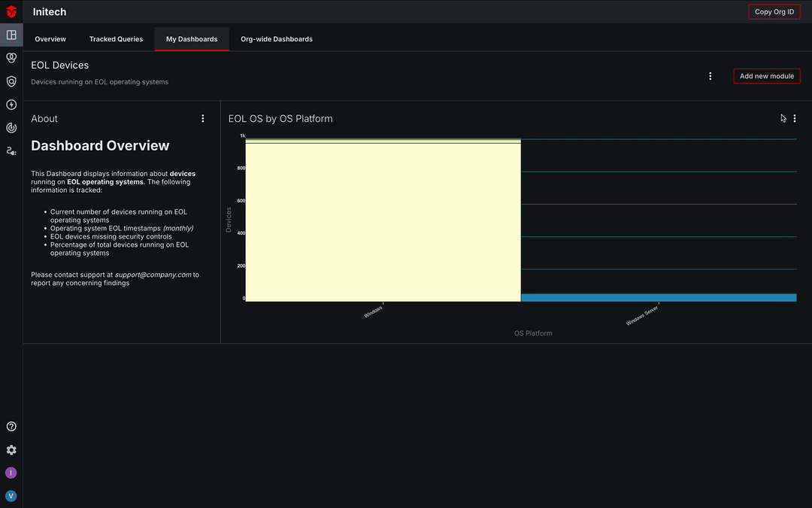Click the About module title

click(44, 119)
